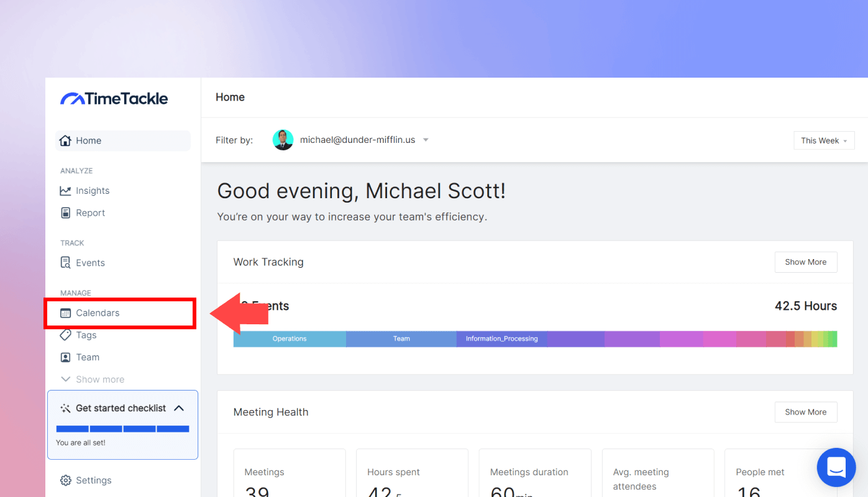868x497 pixels.
Task: Click the TimeTackle logo
Action: pos(114,98)
